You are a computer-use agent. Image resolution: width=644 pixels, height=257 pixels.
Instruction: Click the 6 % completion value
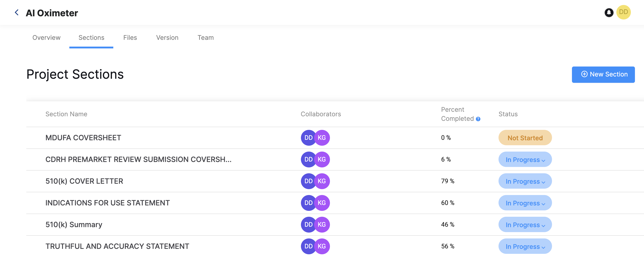coord(446,159)
